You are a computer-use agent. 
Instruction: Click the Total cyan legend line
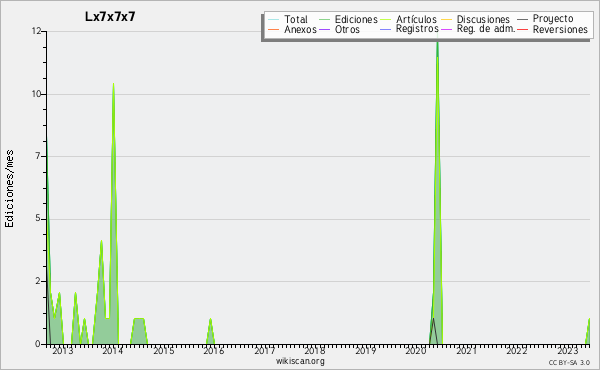(274, 20)
